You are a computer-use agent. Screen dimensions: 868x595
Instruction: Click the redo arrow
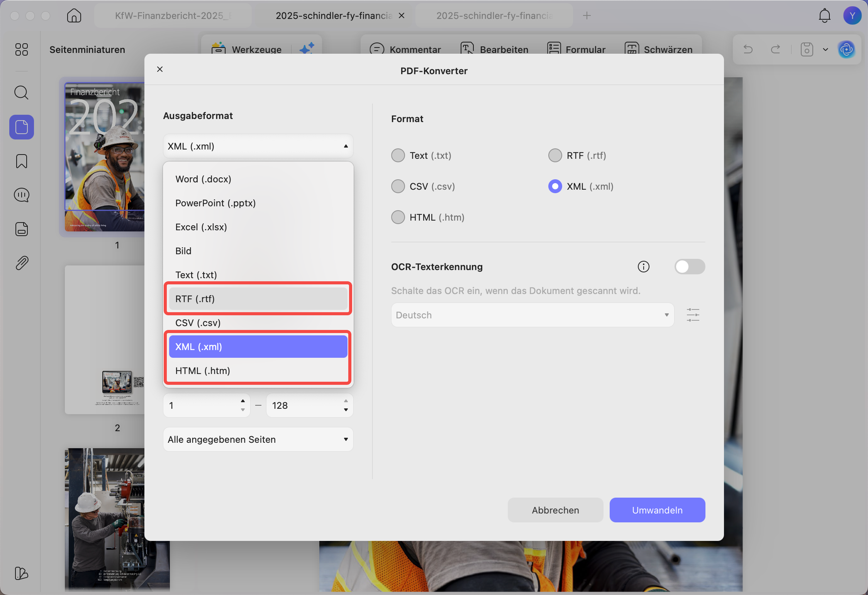click(x=775, y=49)
